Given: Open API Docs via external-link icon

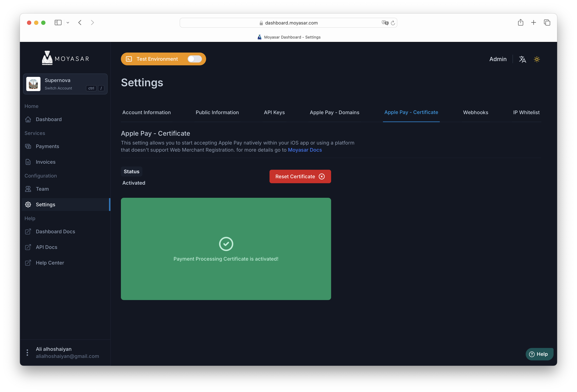Looking at the screenshot, I should (28, 247).
